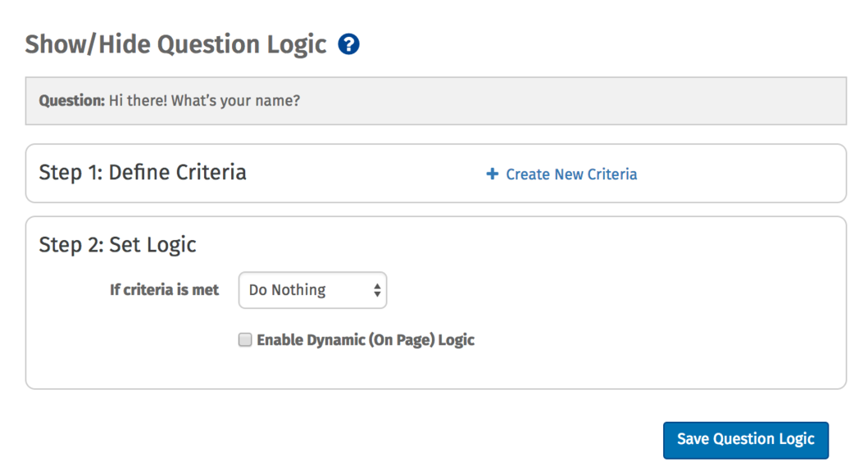Click the 'Do Nothing' text in the select box
This screenshot has width=868, height=476.
click(287, 290)
